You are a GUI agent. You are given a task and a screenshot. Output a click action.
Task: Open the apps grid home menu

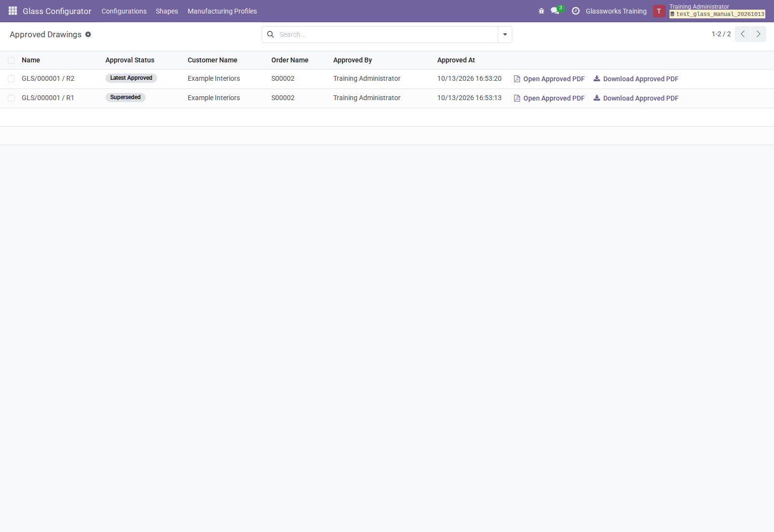(13, 11)
